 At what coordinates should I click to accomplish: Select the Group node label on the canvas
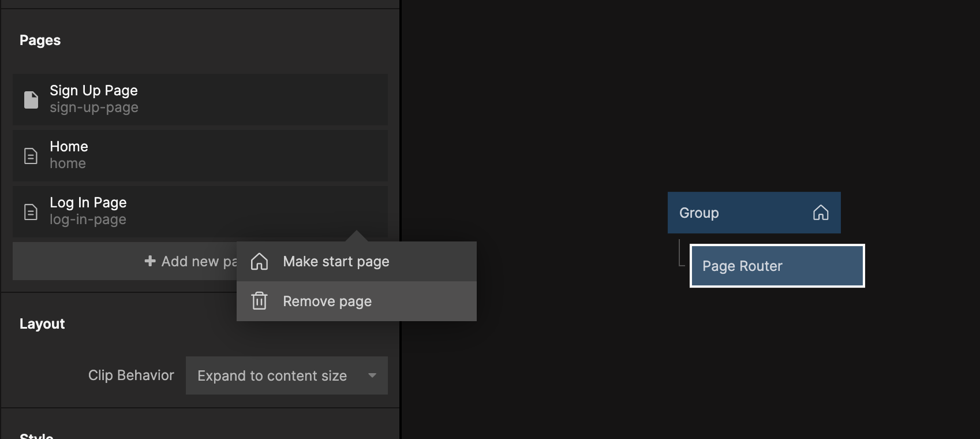[699, 213]
